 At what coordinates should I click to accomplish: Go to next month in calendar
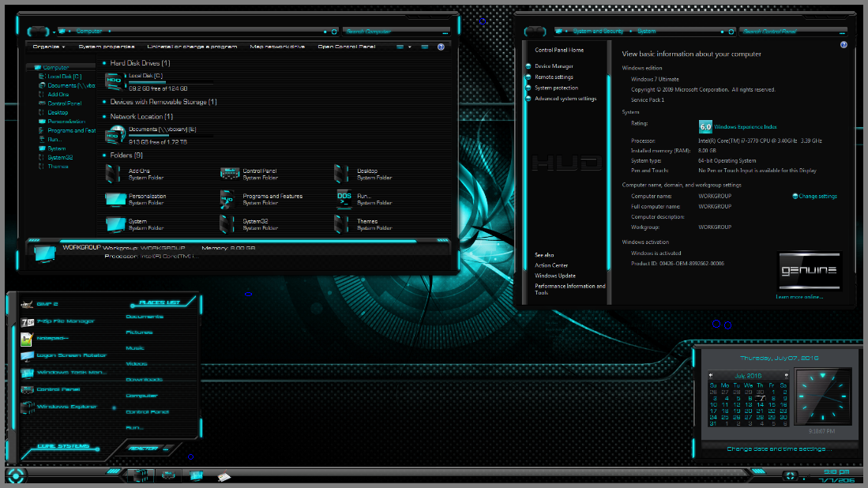pyautogui.click(x=786, y=375)
